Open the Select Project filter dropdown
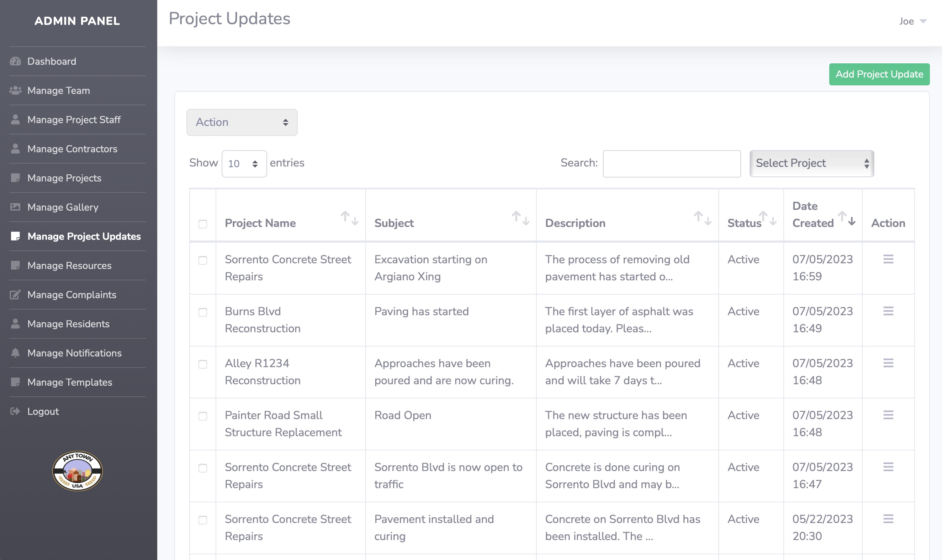Viewport: 942px width, 560px height. click(x=811, y=163)
